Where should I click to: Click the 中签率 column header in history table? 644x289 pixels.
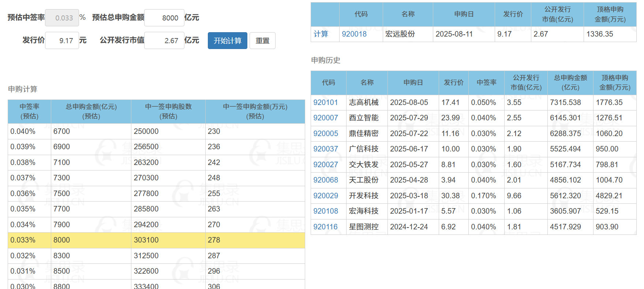pos(486,83)
